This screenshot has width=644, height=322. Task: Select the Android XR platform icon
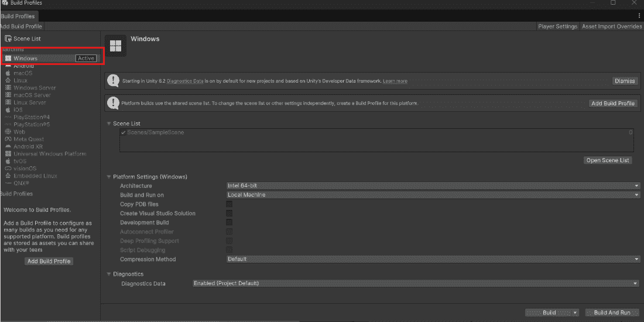8,146
